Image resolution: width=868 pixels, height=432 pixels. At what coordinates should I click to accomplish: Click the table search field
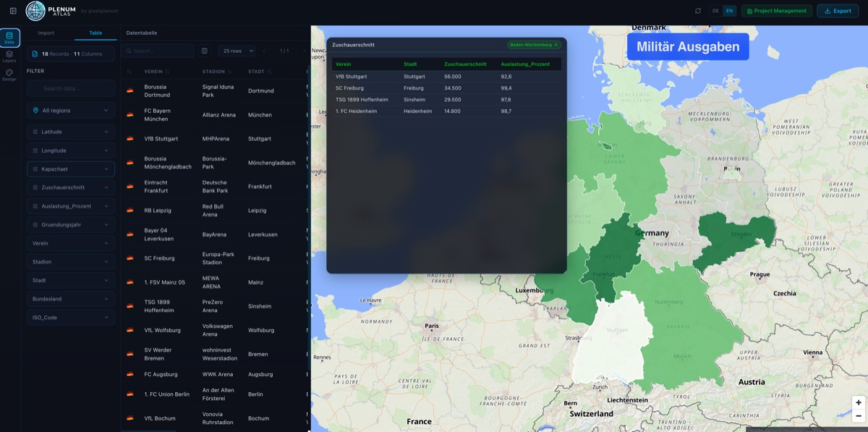click(x=158, y=51)
